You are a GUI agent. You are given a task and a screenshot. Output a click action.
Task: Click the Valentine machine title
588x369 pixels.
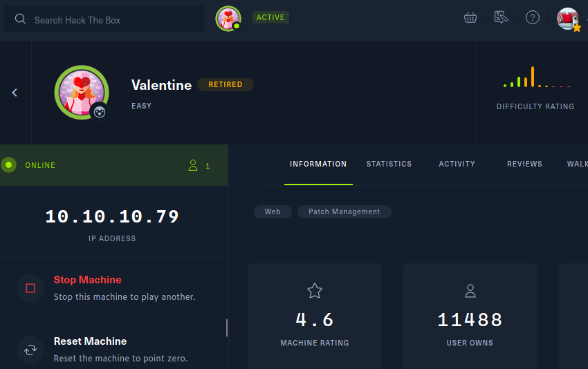pyautogui.click(x=162, y=85)
